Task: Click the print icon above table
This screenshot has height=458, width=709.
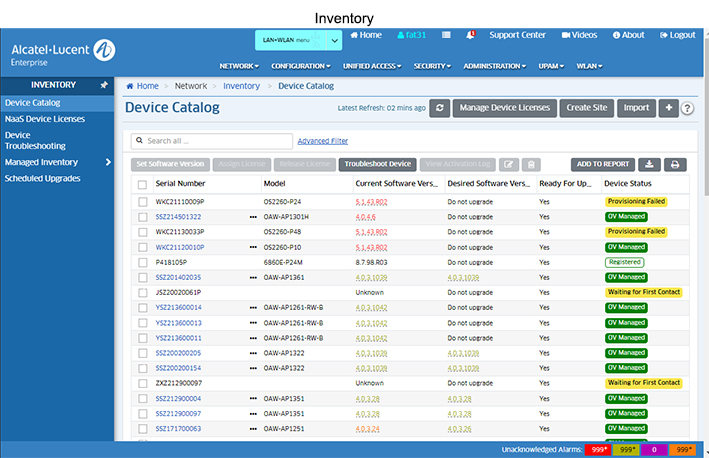Action: coord(675,164)
